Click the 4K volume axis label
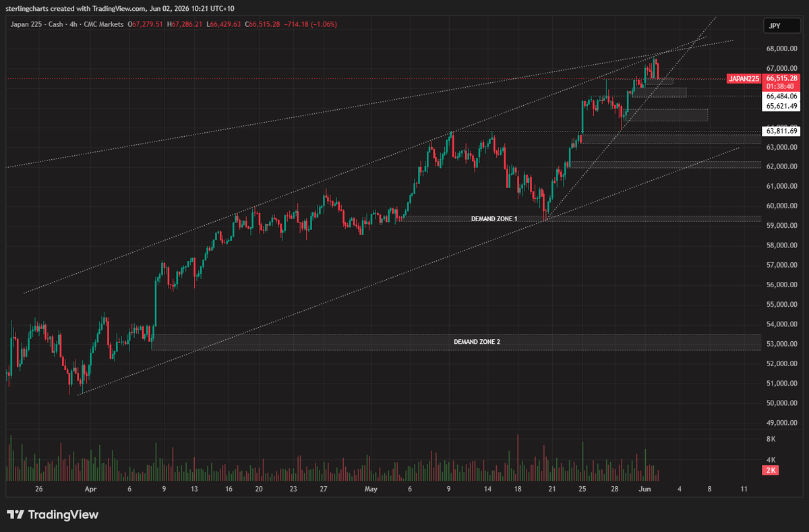Image resolution: width=809 pixels, height=532 pixels. click(771, 459)
